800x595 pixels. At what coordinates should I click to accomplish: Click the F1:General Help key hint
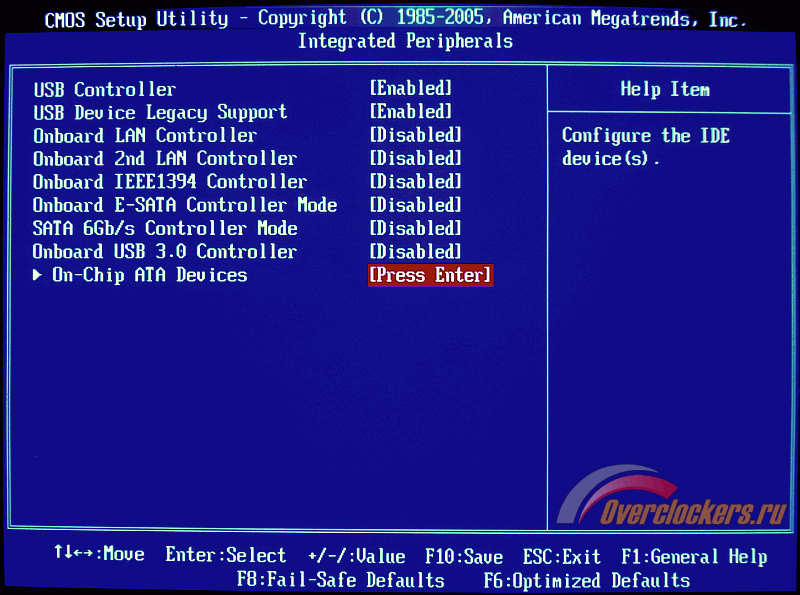[x=694, y=556]
